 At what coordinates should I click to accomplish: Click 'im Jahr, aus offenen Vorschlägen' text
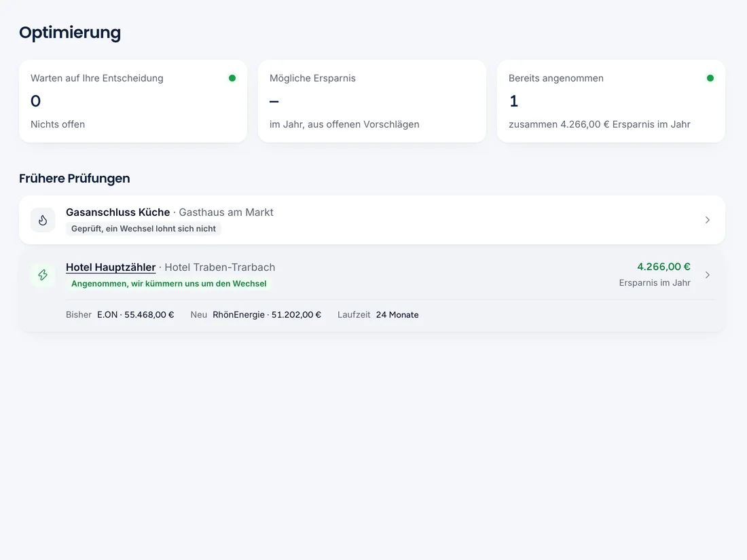344,124
